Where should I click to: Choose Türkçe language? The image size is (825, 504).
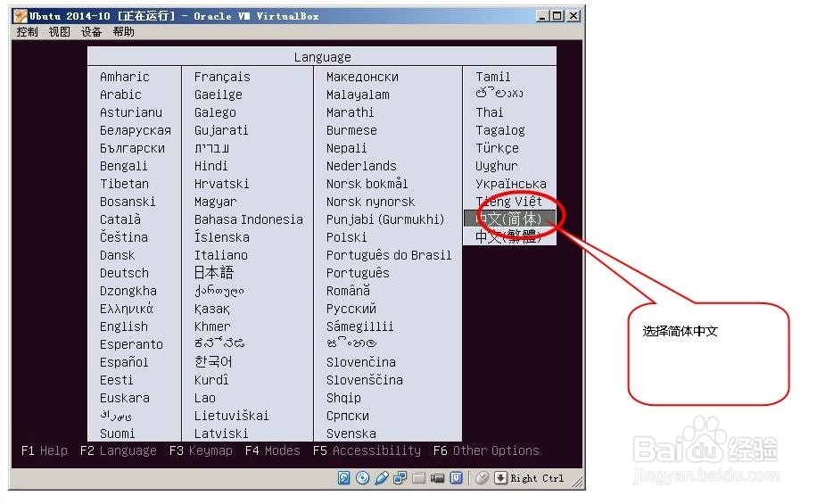click(497, 148)
